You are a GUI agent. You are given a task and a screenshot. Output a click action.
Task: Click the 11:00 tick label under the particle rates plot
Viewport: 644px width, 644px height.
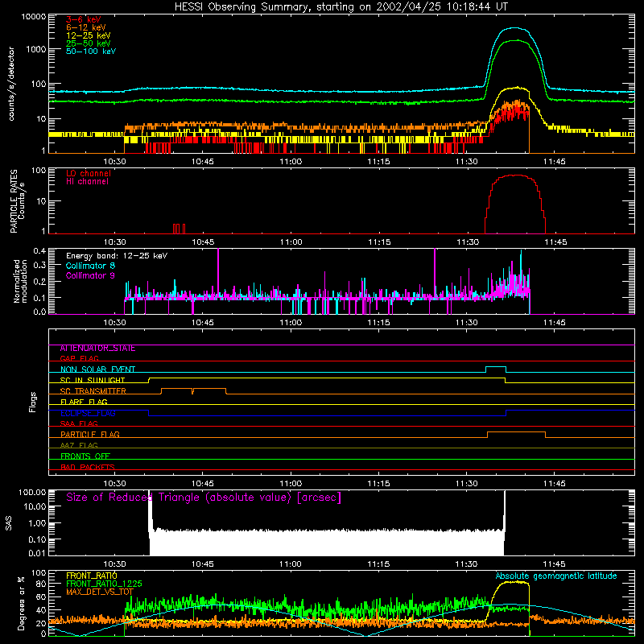click(x=291, y=242)
